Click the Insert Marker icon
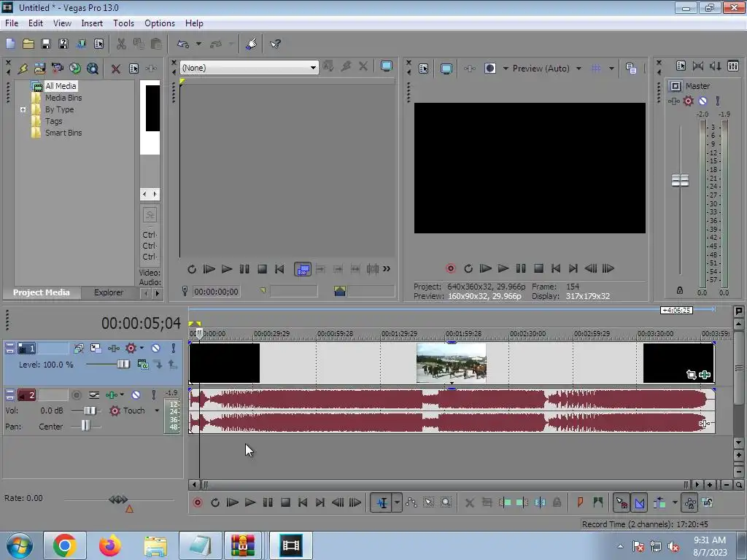 pyautogui.click(x=580, y=502)
